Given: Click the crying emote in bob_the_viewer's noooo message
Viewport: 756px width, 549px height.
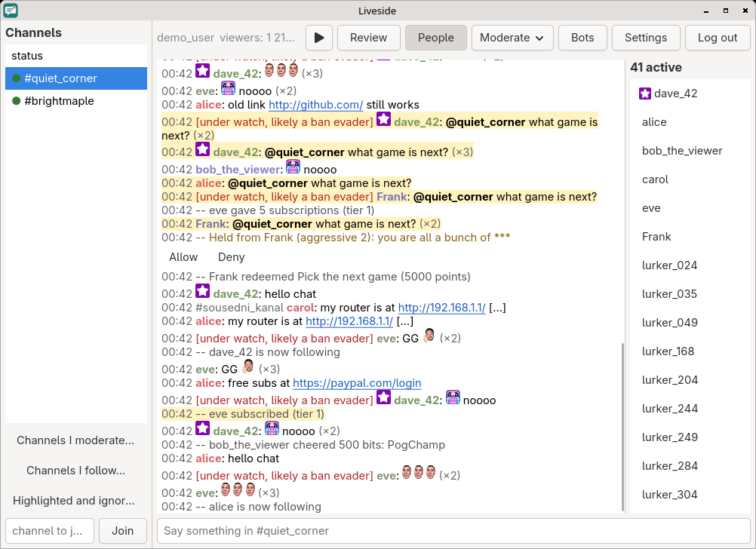Looking at the screenshot, I should coord(293,167).
